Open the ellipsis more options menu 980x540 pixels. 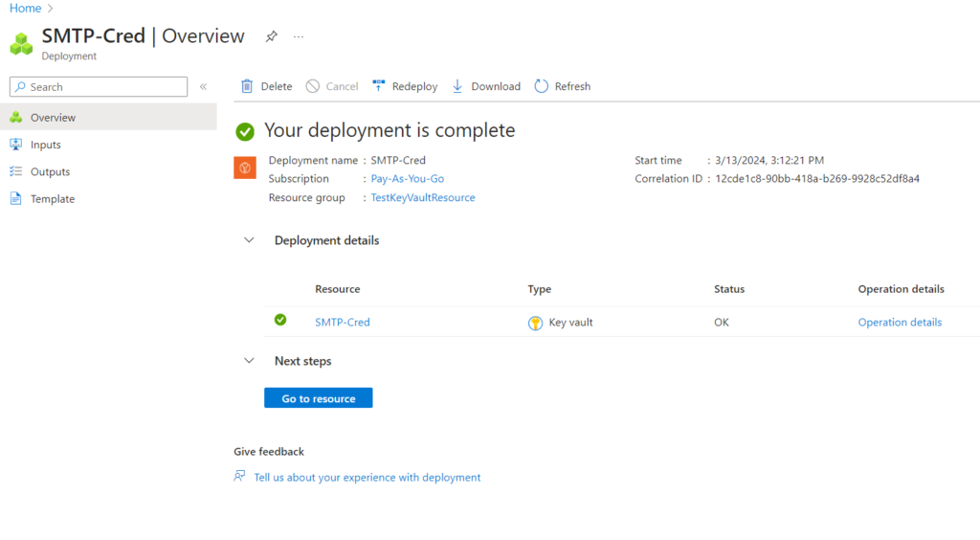(299, 36)
